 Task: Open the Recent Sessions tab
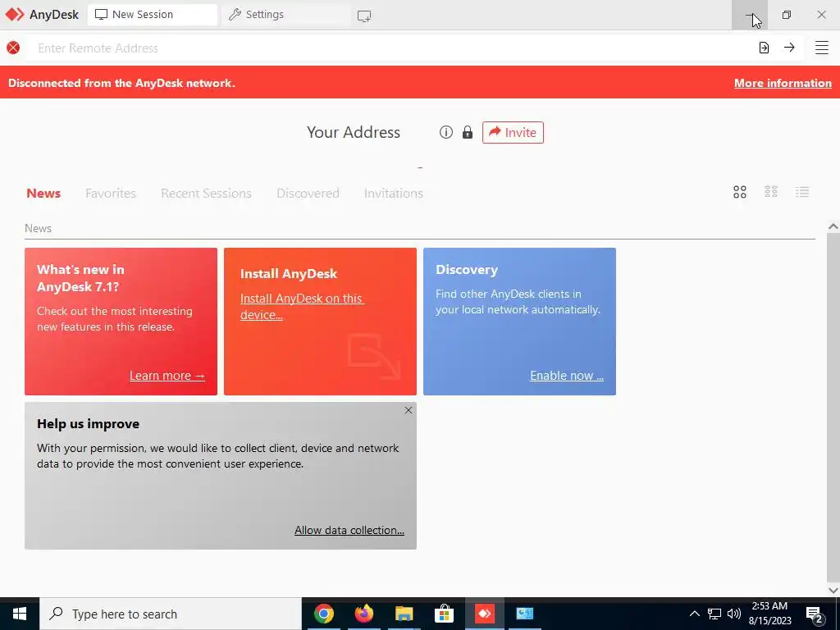(x=206, y=193)
